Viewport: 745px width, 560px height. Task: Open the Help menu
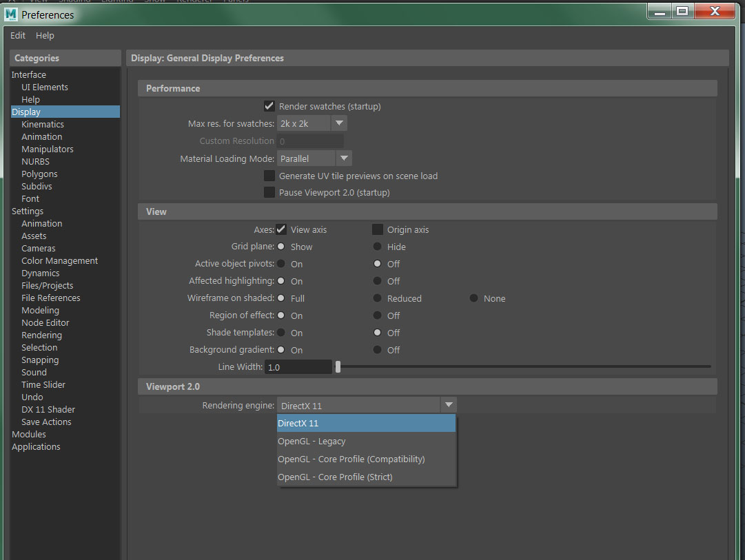(45, 36)
